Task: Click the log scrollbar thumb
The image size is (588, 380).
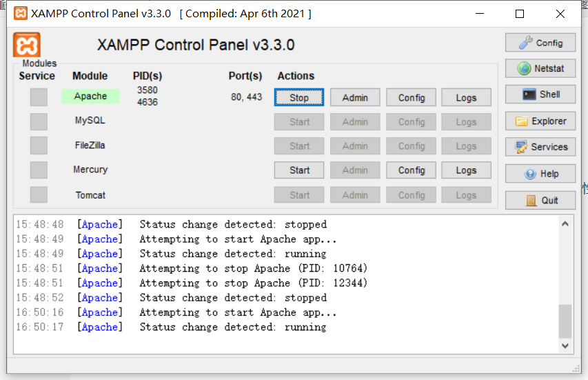Action: pyautogui.click(x=565, y=321)
